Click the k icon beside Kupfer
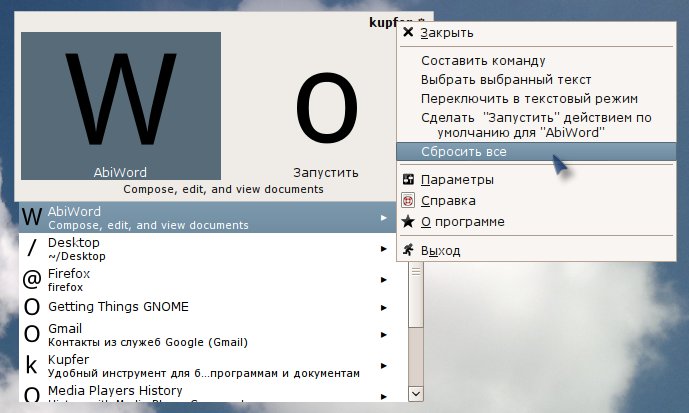The height and width of the screenshot is (413, 689). [x=32, y=365]
